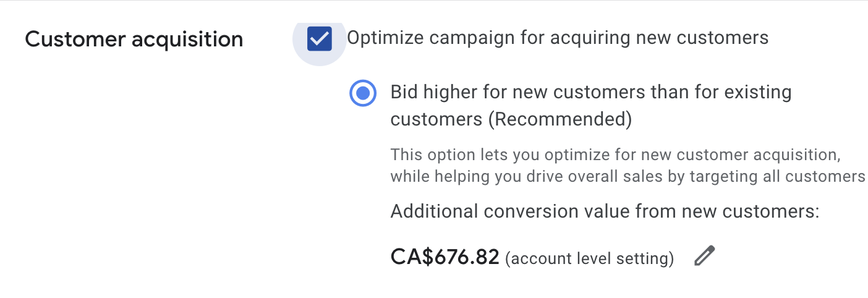Viewport: 868px width, 298px height.
Task: Click the "(account level setting)" text
Action: click(589, 258)
